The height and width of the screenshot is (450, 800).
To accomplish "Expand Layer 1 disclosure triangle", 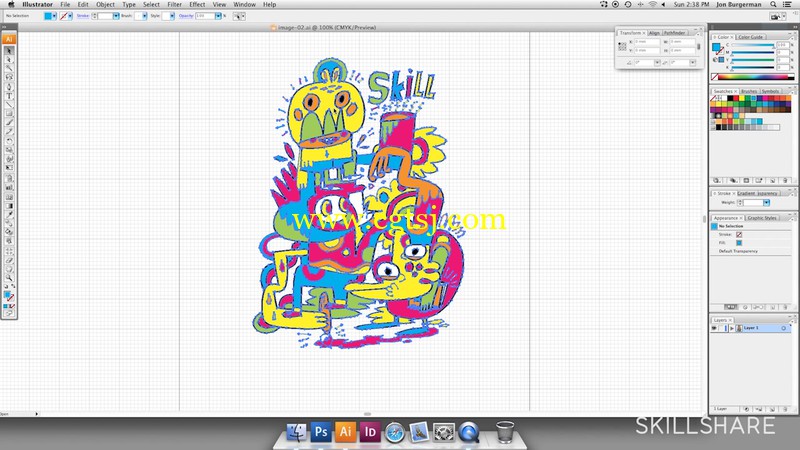I will (732, 328).
